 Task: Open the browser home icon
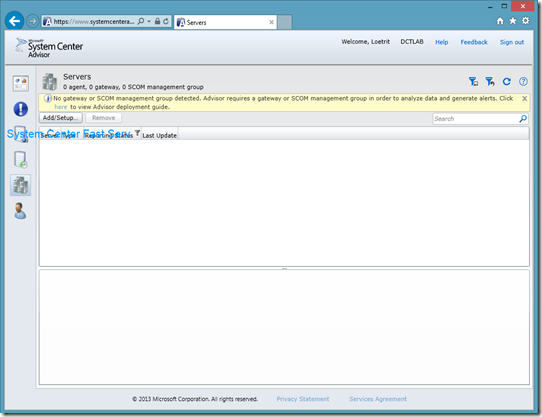pyautogui.click(x=500, y=21)
